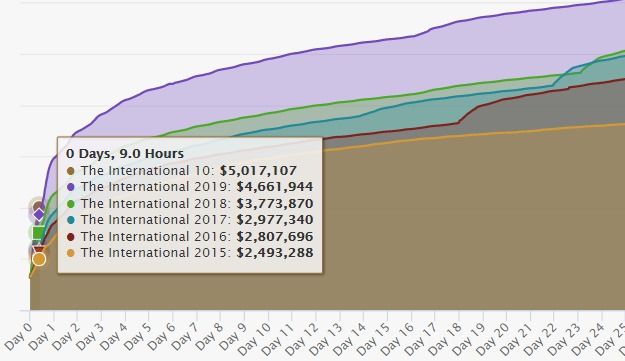Screen dimensions: 625x361
Task: Click the orange bullet beside The International 2015
Action: pyautogui.click(x=71, y=253)
